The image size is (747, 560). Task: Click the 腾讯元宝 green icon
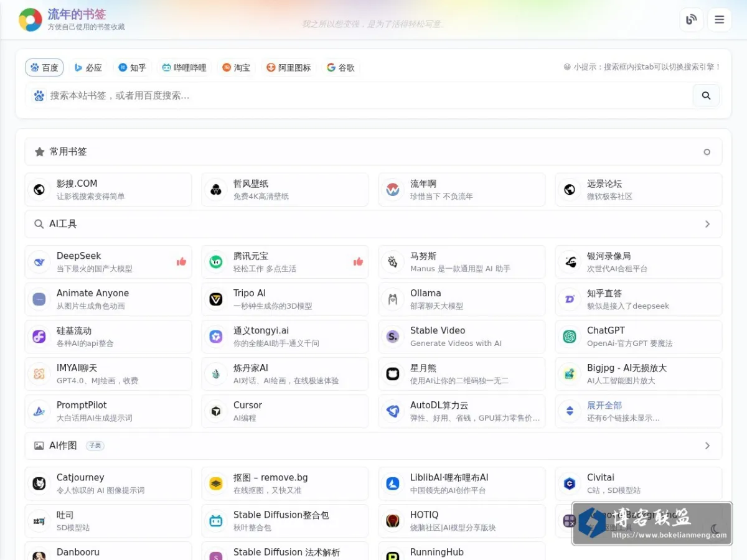(216, 262)
